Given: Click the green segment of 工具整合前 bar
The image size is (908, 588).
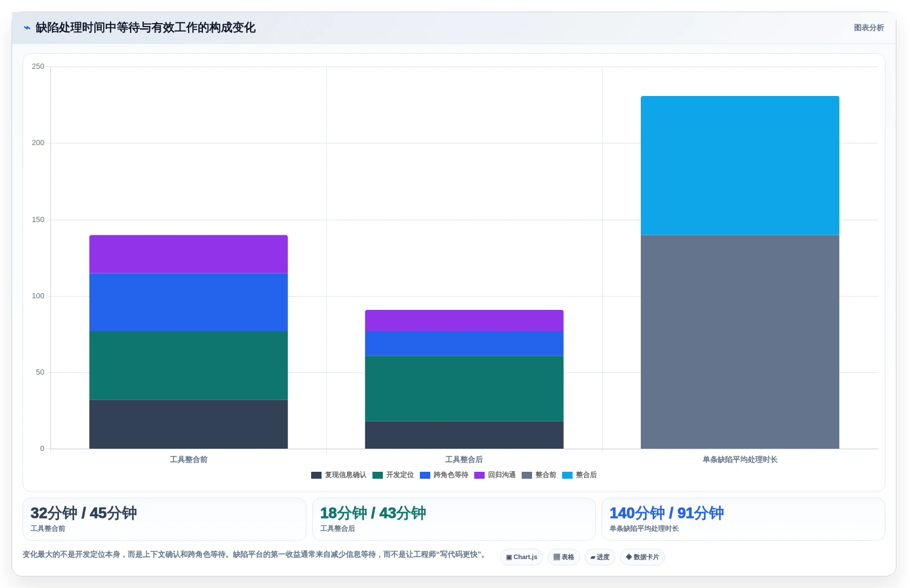Looking at the screenshot, I should pyautogui.click(x=189, y=365).
